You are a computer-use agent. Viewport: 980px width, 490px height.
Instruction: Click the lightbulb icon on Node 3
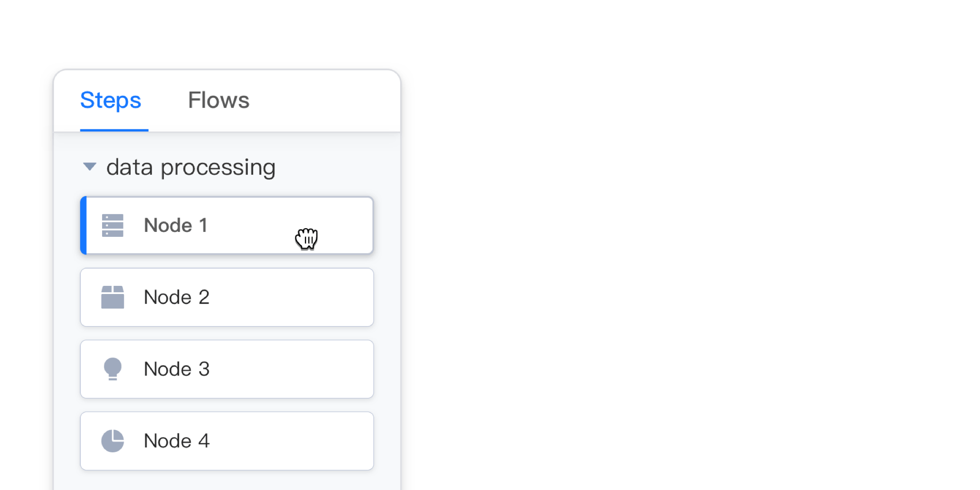(x=113, y=369)
